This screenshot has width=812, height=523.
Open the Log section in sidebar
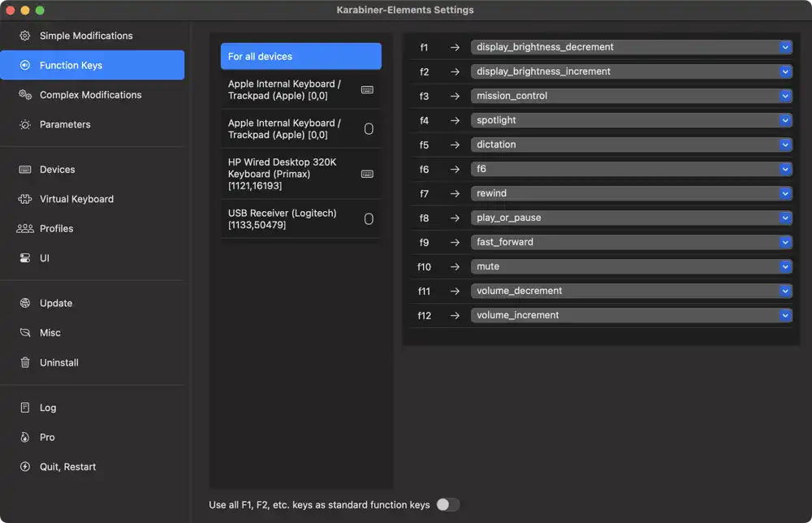pyautogui.click(x=48, y=408)
